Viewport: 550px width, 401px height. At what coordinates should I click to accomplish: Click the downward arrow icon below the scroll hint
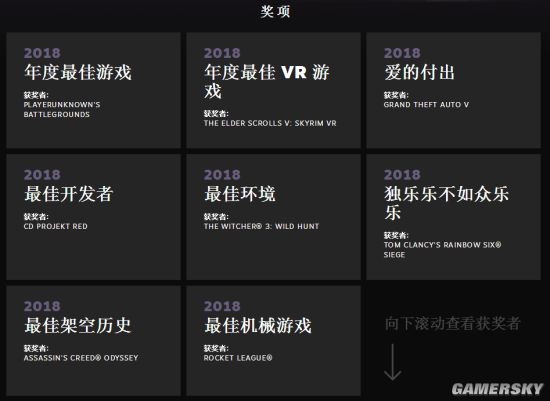point(393,362)
